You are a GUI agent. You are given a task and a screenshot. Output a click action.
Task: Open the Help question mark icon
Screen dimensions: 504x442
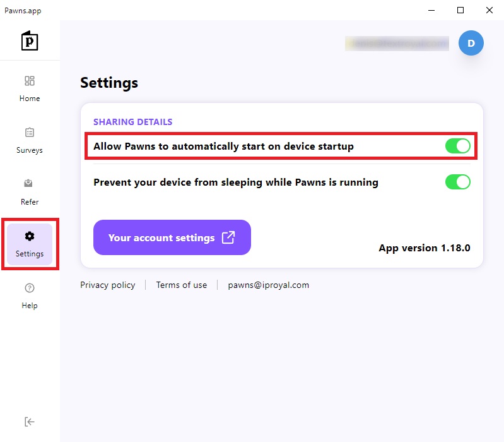click(30, 288)
